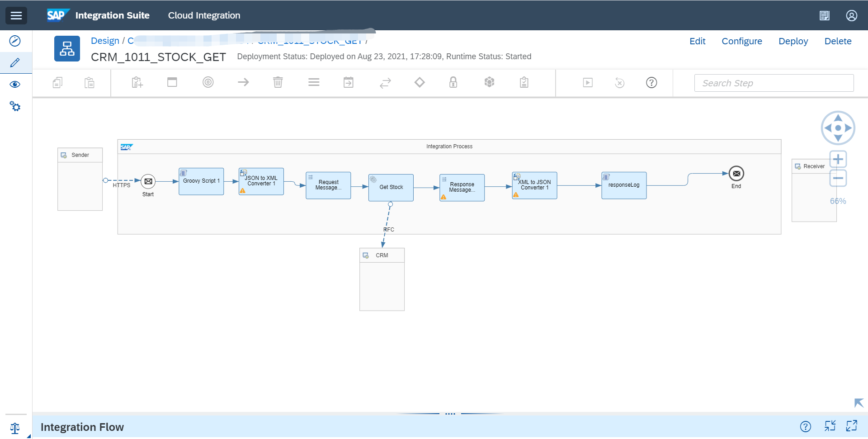868x439 pixels.
Task: Open the settings gears icon in sidebar
Action: (x=15, y=106)
